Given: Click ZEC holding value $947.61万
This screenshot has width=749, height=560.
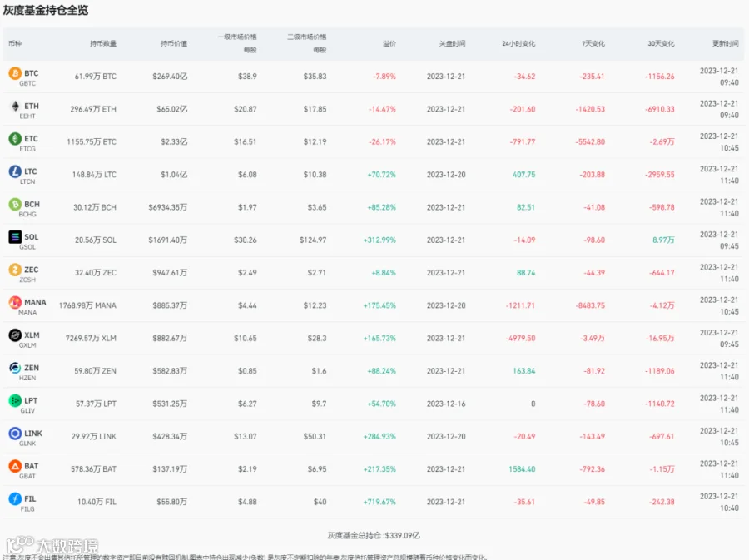Looking at the screenshot, I should coord(170,273).
